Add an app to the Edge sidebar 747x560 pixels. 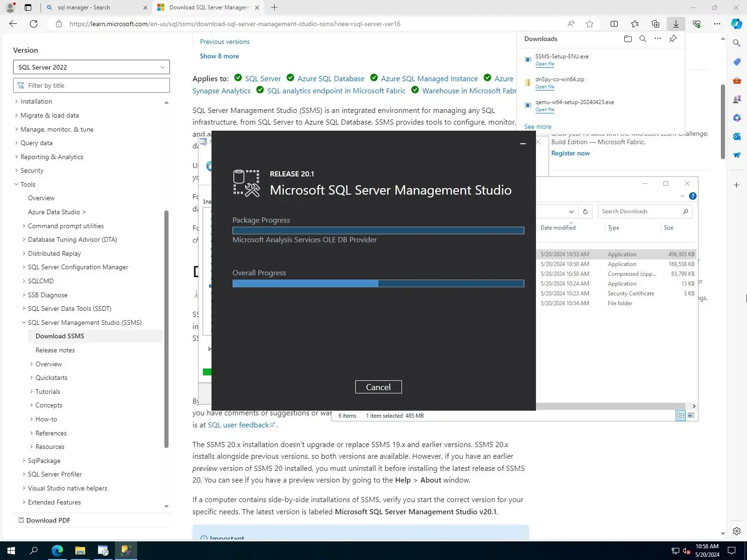pos(737,185)
